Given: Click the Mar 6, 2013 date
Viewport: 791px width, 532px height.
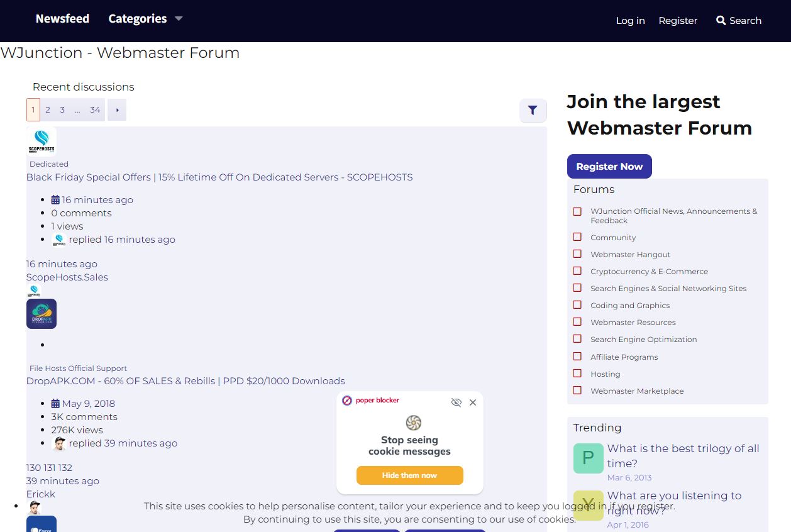Looking at the screenshot, I should [x=629, y=478].
